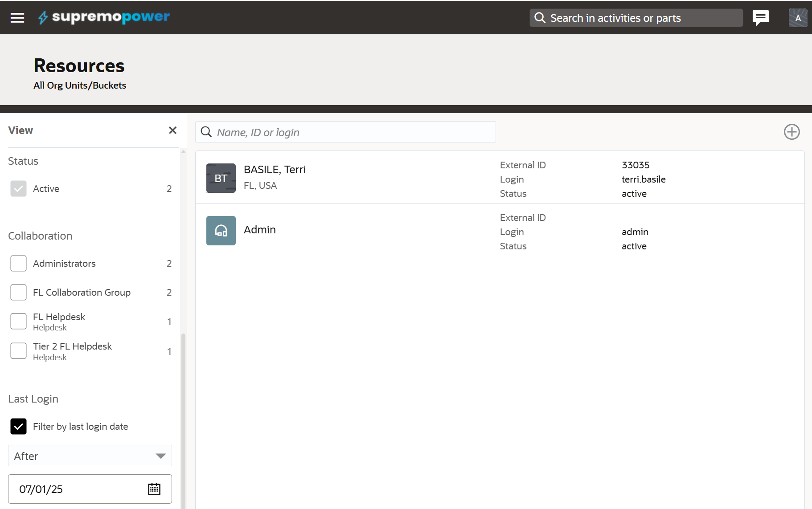812x509 pixels.
Task: Open the After/Before date condition dropdown
Action: [x=89, y=456]
